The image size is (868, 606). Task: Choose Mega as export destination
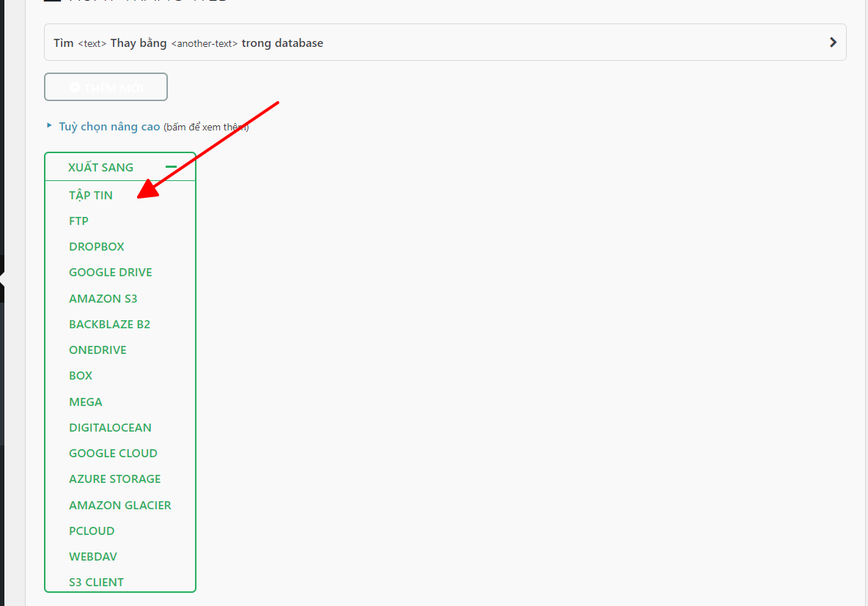click(85, 402)
